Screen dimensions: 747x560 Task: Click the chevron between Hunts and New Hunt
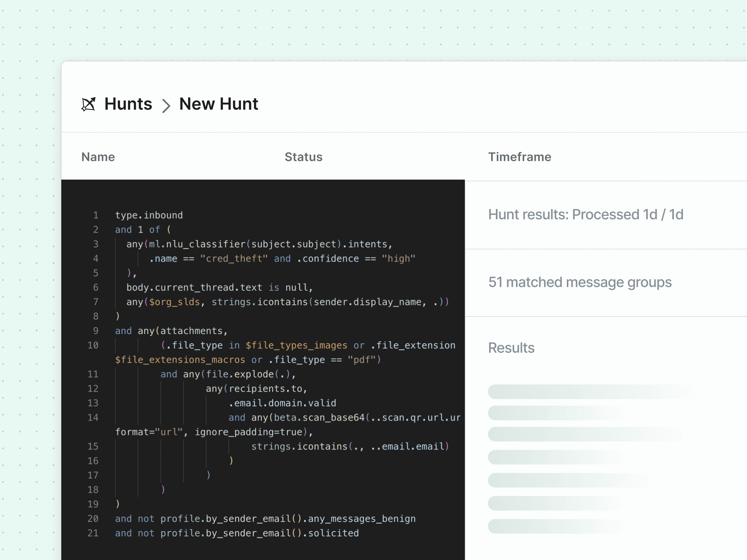[166, 105]
